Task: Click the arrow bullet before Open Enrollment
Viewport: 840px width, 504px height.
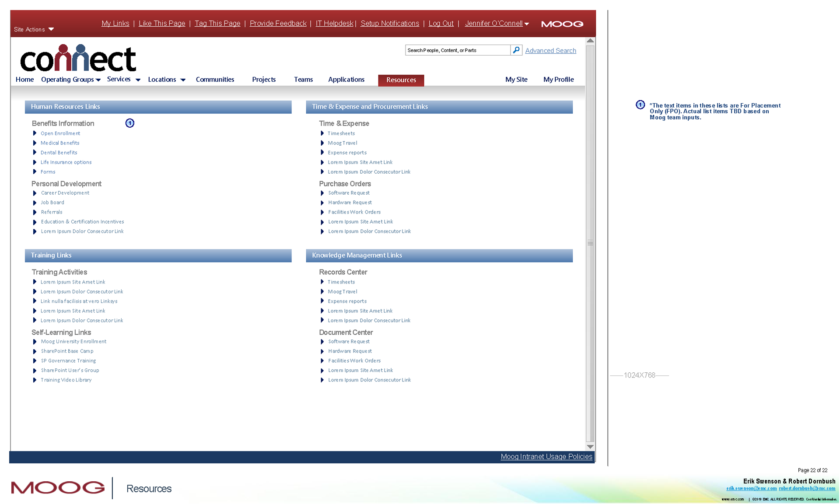Action: point(35,133)
